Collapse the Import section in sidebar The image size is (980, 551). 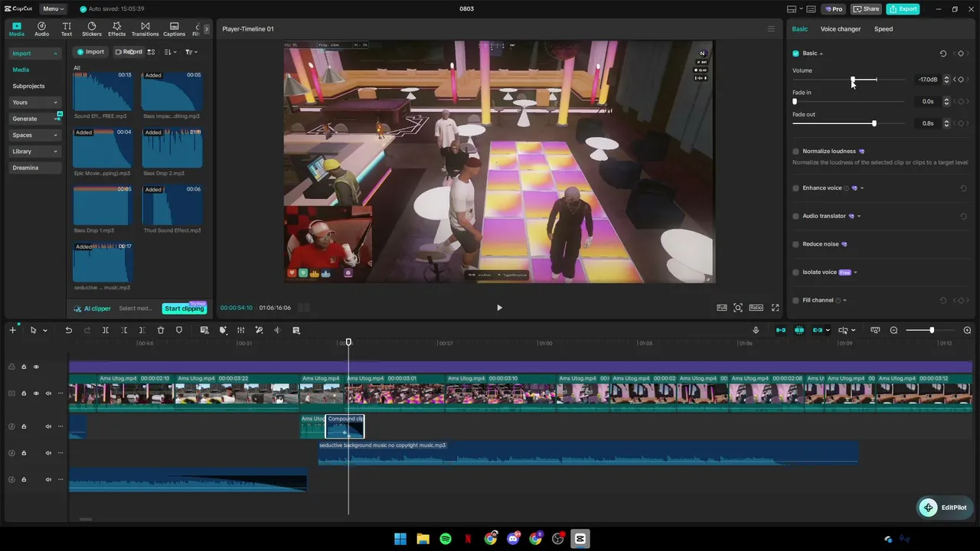point(35,53)
